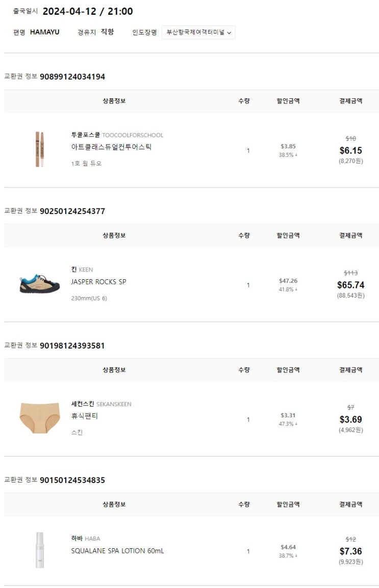Open the 부산항국제여객터미널 pickup location dropdown
The height and width of the screenshot is (588, 379).
pos(198,33)
